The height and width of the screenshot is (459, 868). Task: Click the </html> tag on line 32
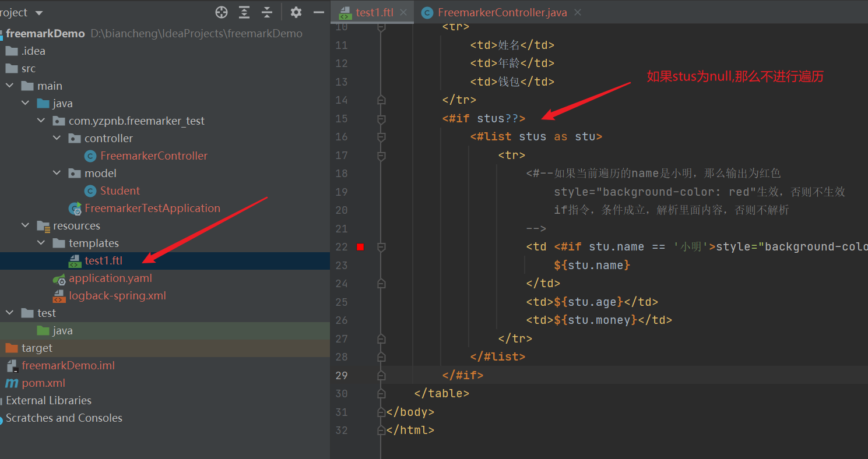tap(410, 430)
